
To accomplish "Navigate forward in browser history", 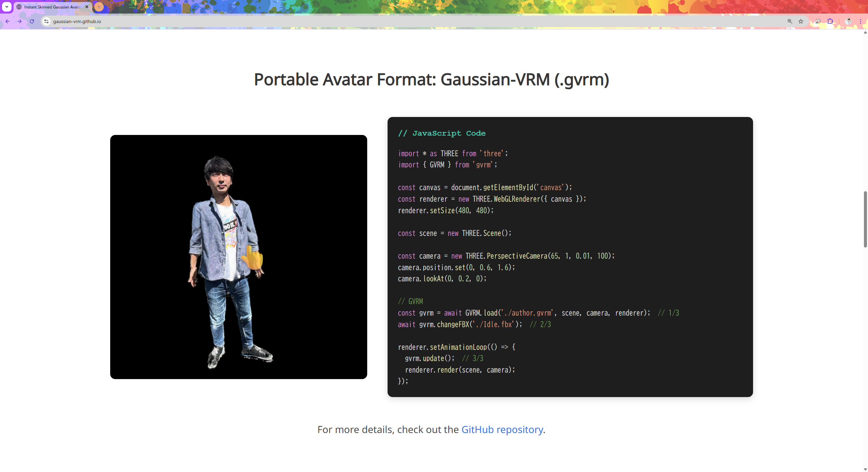I will tap(19, 21).
